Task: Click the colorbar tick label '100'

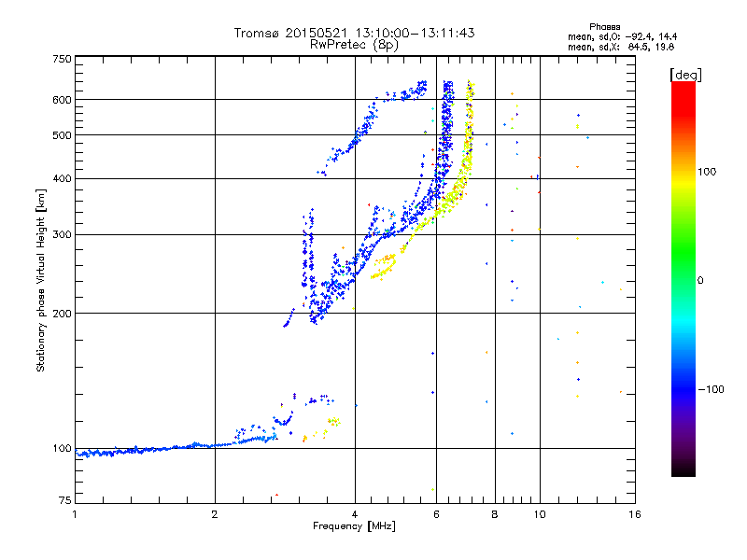Action: (x=707, y=172)
